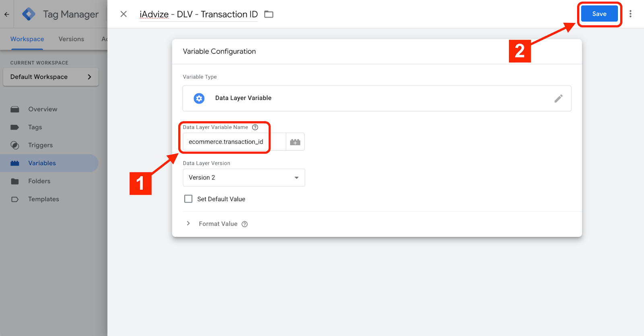Click the Tag Manager diamond logo
The height and width of the screenshot is (336, 644).
click(x=29, y=14)
